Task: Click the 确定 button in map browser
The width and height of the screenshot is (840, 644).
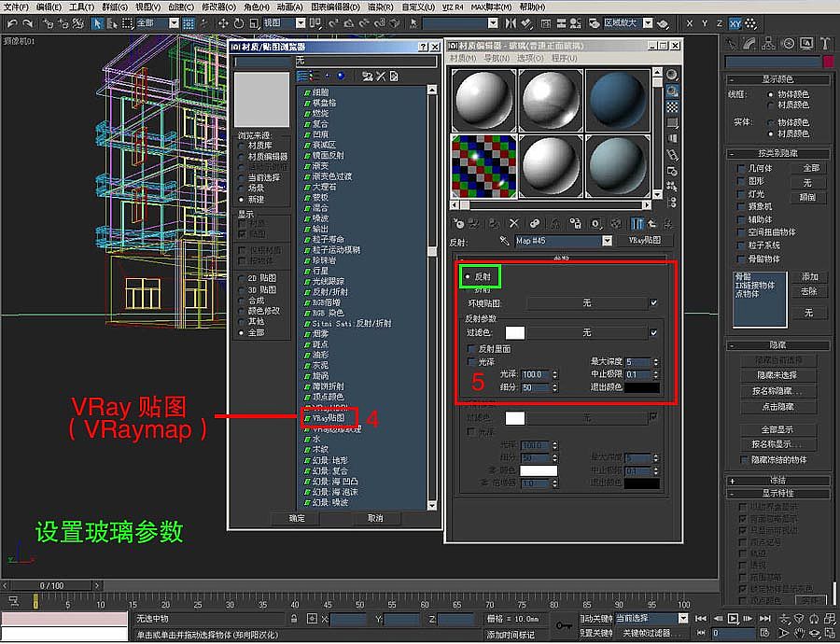Action: tap(296, 518)
